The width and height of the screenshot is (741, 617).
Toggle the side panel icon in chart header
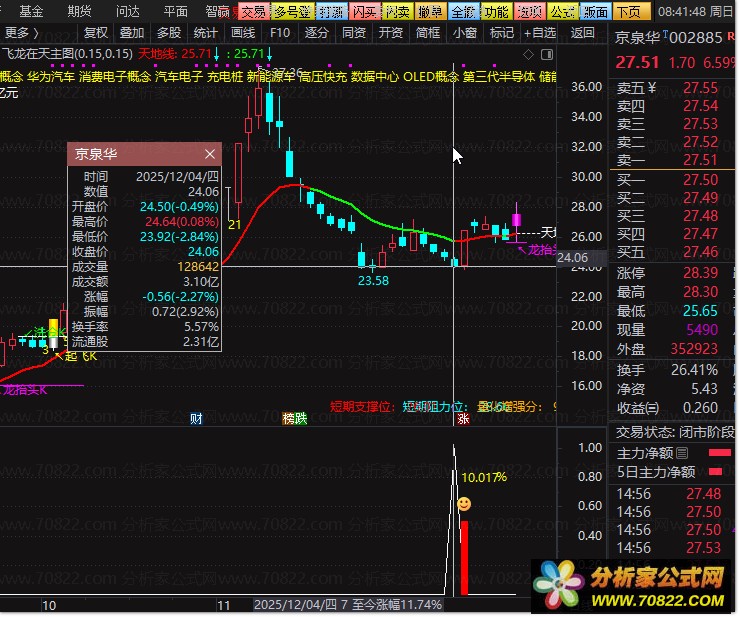point(547,55)
